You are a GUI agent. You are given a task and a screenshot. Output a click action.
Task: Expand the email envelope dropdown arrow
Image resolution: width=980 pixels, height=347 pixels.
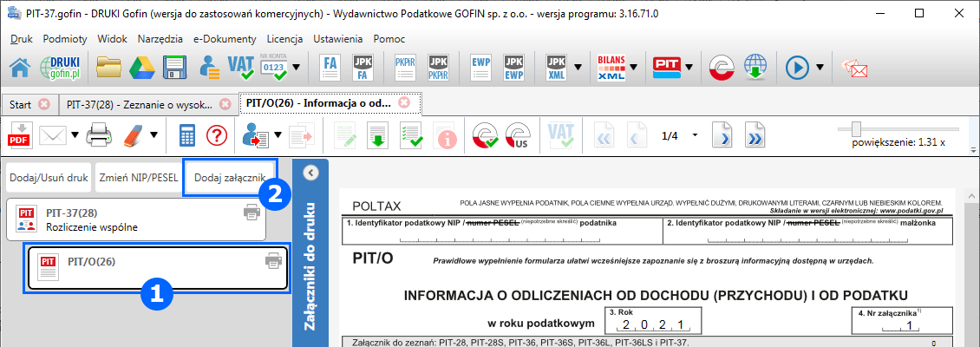[x=75, y=134]
